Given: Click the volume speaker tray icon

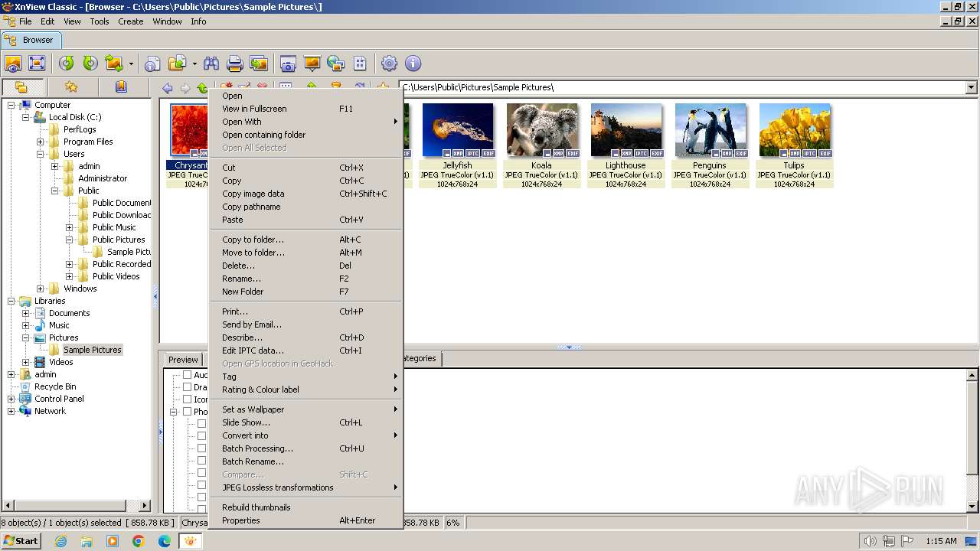Looking at the screenshot, I should click(871, 541).
